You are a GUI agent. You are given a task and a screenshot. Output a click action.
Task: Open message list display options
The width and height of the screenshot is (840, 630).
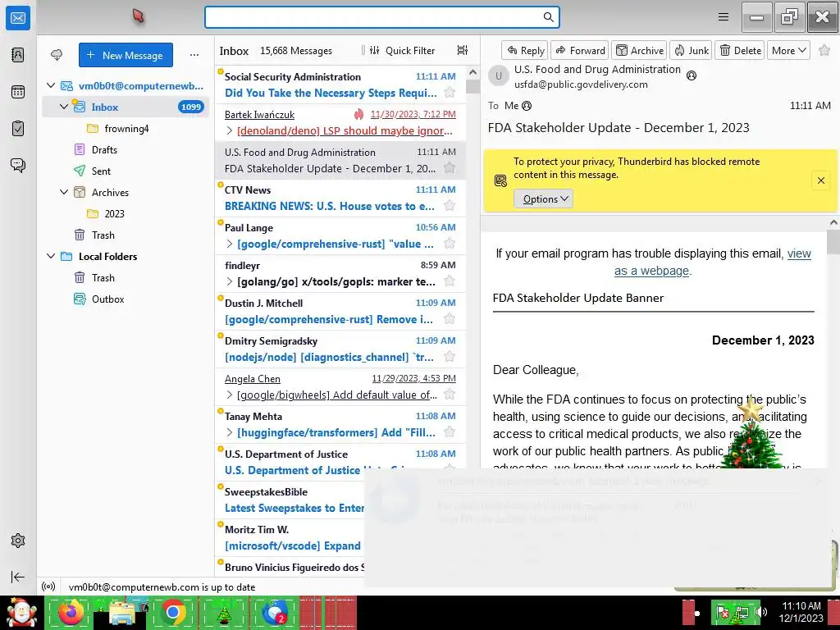tap(463, 50)
